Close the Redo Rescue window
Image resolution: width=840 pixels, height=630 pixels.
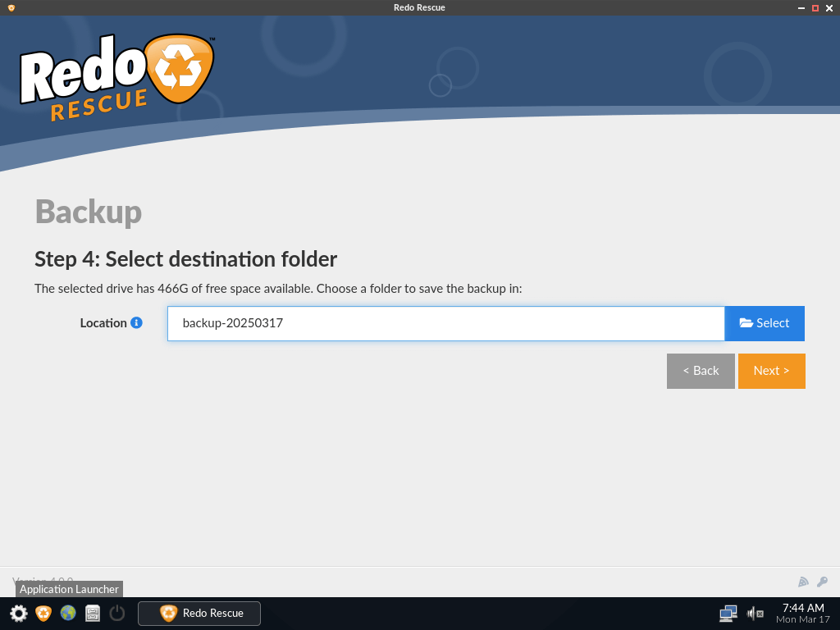click(x=829, y=8)
